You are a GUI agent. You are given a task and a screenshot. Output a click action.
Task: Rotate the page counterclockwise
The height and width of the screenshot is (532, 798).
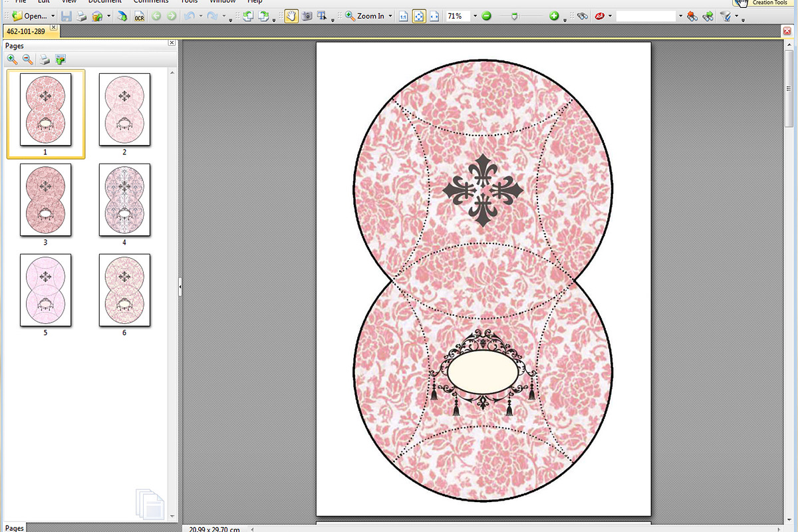coord(248,16)
